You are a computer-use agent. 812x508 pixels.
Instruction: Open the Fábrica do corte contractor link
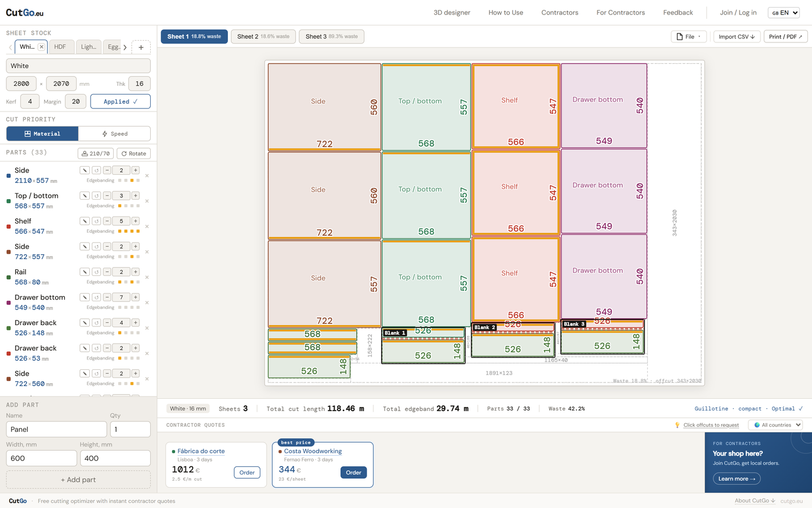click(x=201, y=451)
